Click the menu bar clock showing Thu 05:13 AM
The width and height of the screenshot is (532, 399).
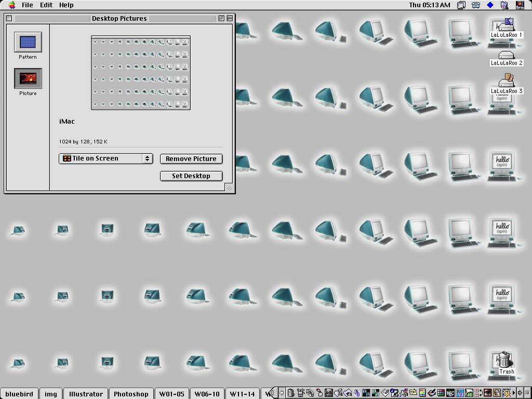pos(430,5)
